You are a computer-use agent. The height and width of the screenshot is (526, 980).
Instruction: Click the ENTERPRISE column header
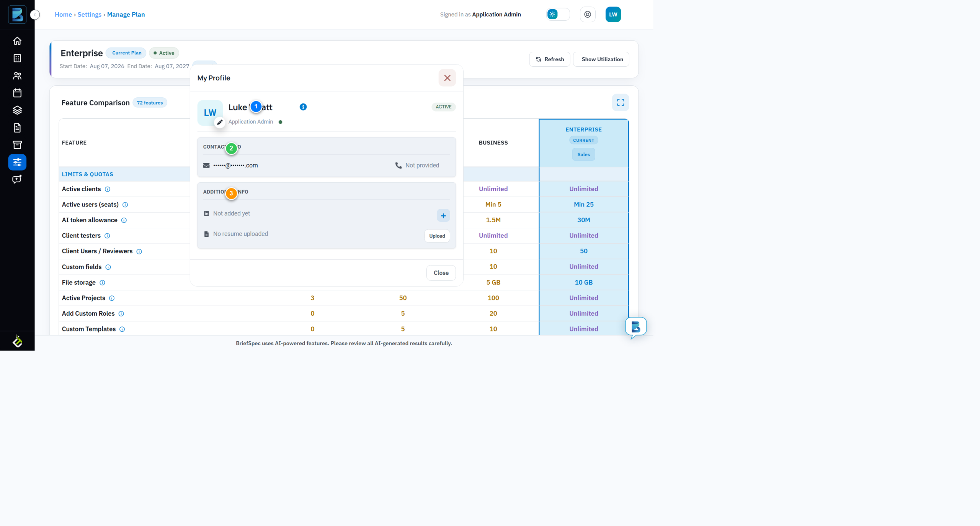click(x=583, y=129)
